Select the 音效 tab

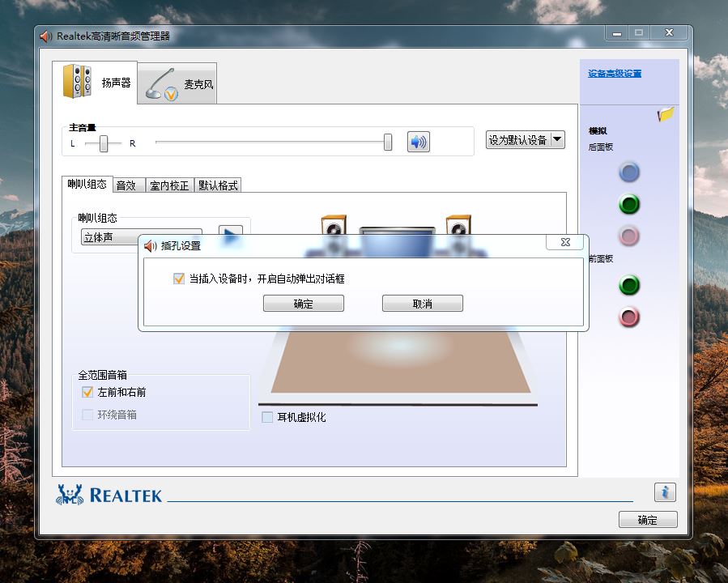pyautogui.click(x=129, y=185)
